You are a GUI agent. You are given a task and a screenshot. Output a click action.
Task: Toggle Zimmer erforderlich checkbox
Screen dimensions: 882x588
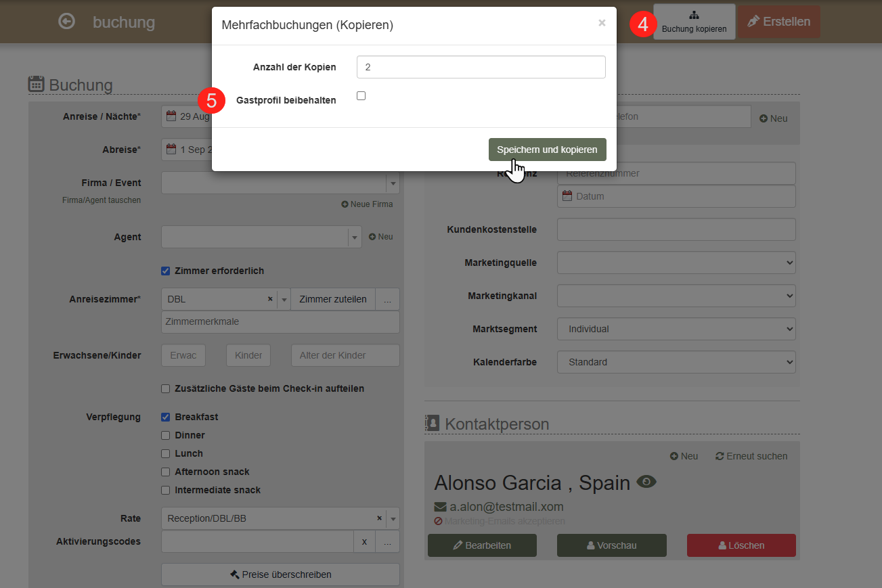tap(165, 271)
